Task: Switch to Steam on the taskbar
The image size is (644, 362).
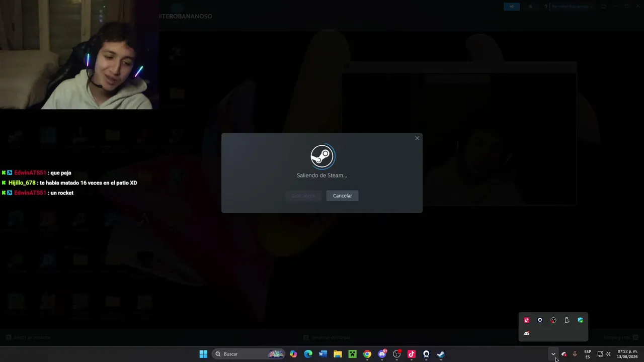Action: (x=441, y=354)
